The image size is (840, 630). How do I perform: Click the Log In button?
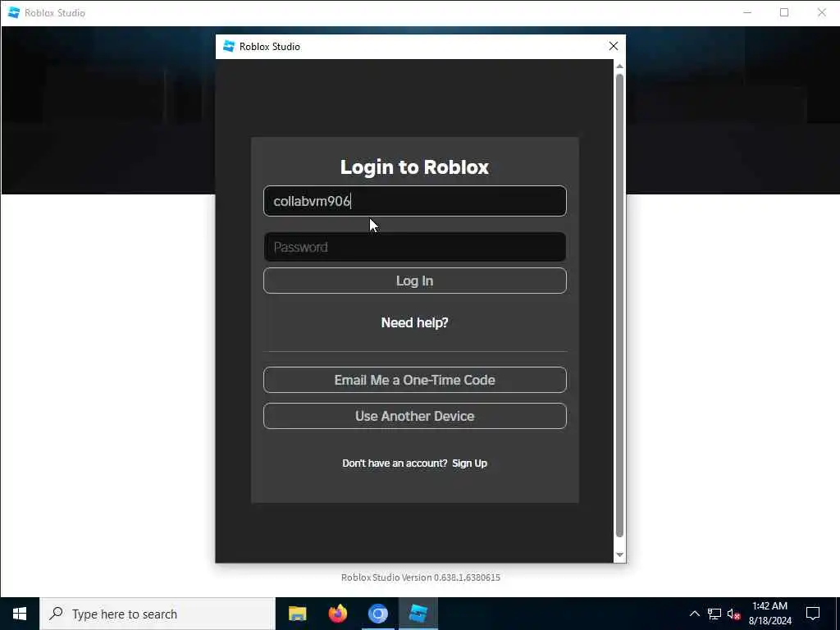[414, 281]
